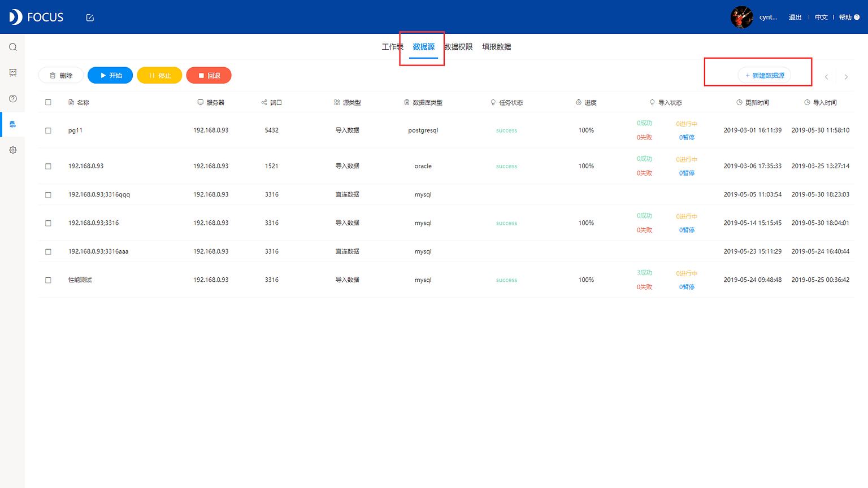Viewport: 868px width, 488px height.
Task: Open the 帮助 link in header
Action: 845,18
